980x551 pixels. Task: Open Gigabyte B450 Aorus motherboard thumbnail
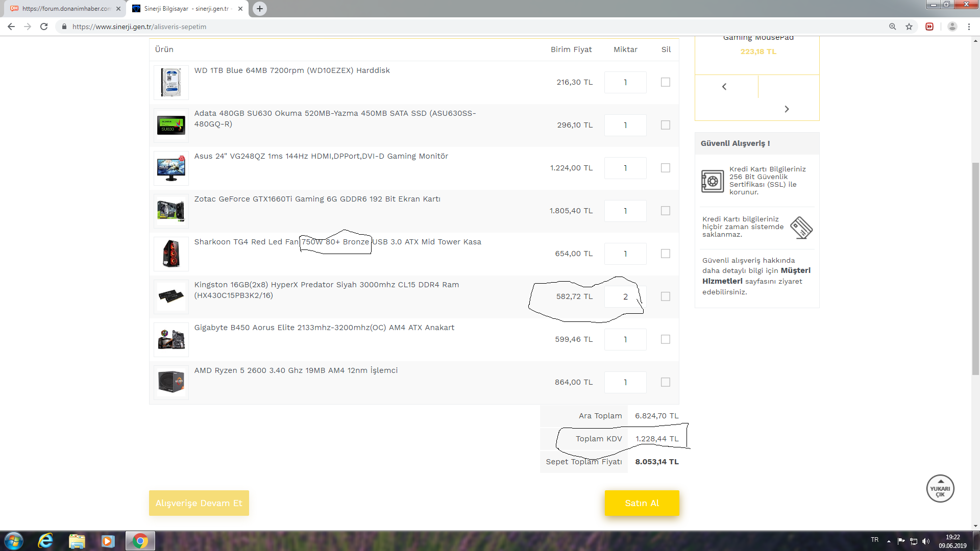pyautogui.click(x=171, y=339)
